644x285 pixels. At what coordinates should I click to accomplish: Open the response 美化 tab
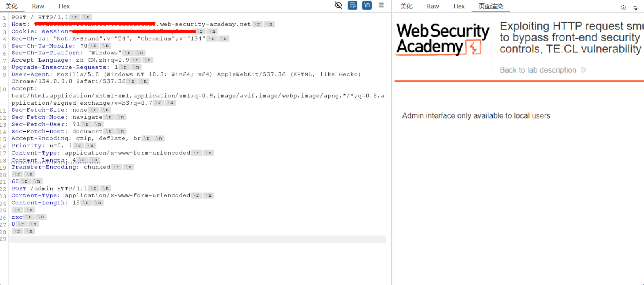pyautogui.click(x=406, y=6)
